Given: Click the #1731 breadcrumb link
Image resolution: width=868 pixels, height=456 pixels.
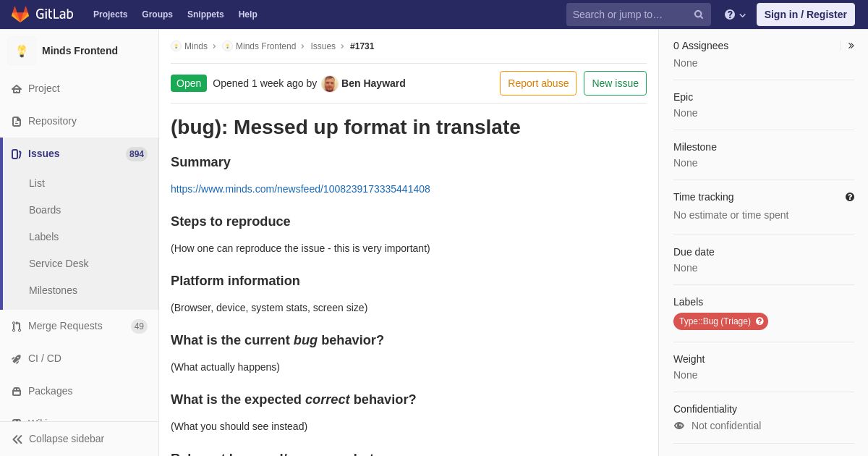Looking at the screenshot, I should [362, 46].
